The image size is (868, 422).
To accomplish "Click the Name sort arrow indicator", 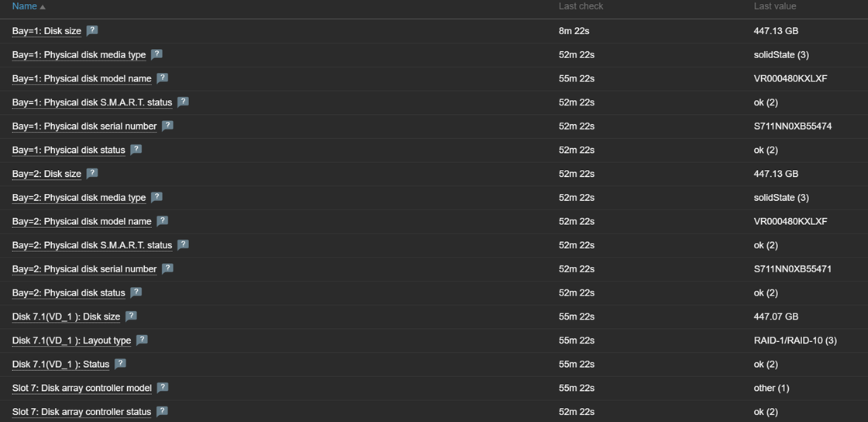I will [43, 7].
